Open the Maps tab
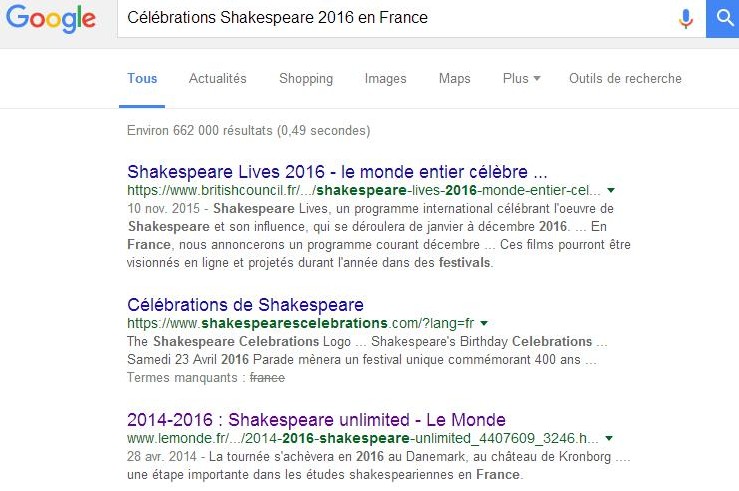This screenshot has width=739, height=491. 454,79
